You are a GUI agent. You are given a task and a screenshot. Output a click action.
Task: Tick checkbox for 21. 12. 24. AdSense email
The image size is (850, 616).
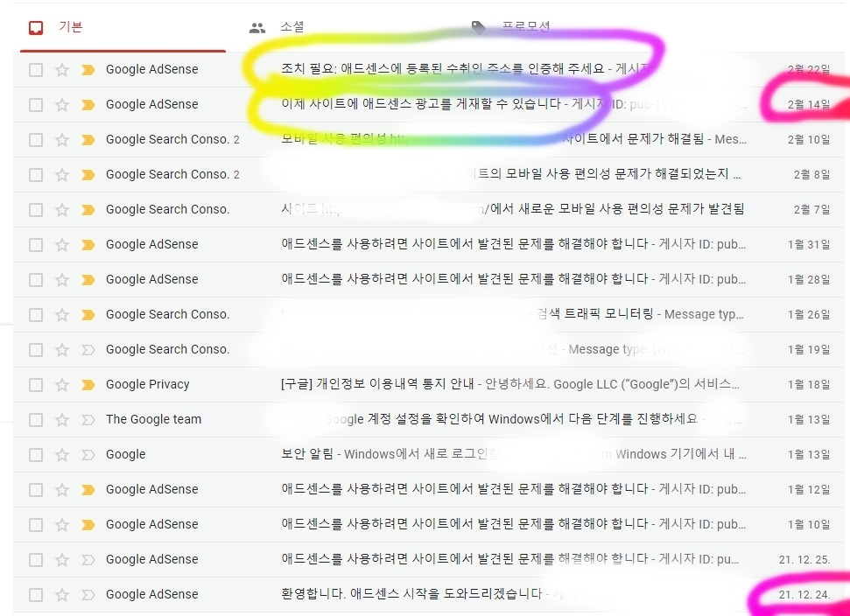click(36, 595)
